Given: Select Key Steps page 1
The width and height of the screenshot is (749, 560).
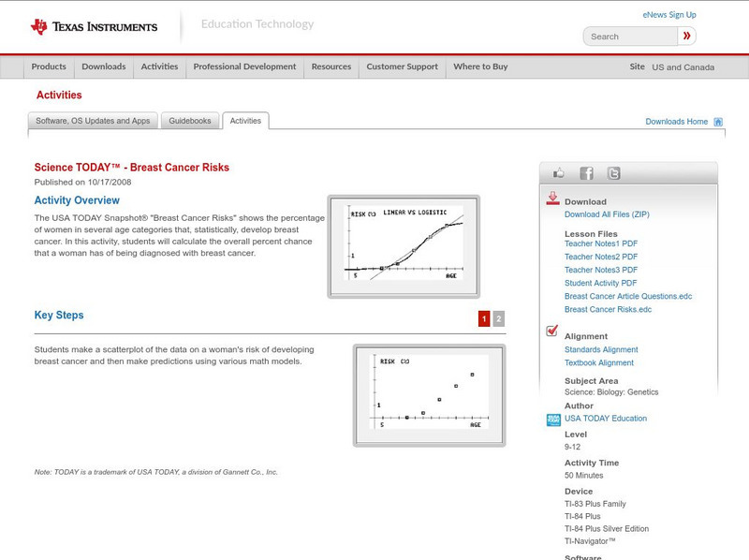Looking at the screenshot, I should (x=483, y=318).
